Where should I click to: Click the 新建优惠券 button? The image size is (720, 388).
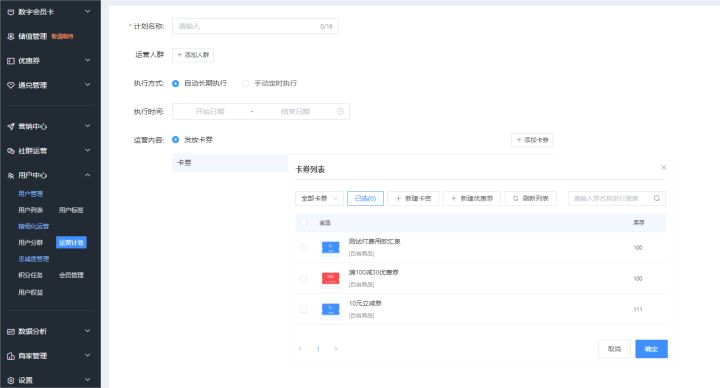pos(472,198)
